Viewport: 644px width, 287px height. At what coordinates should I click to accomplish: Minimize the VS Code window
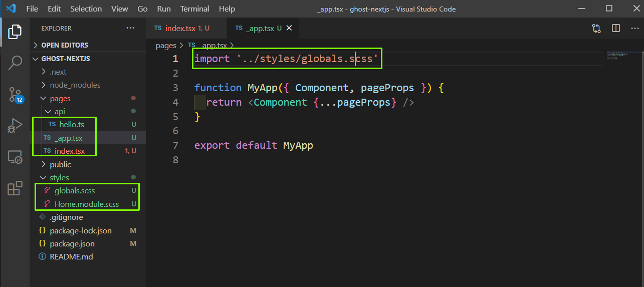point(581,9)
